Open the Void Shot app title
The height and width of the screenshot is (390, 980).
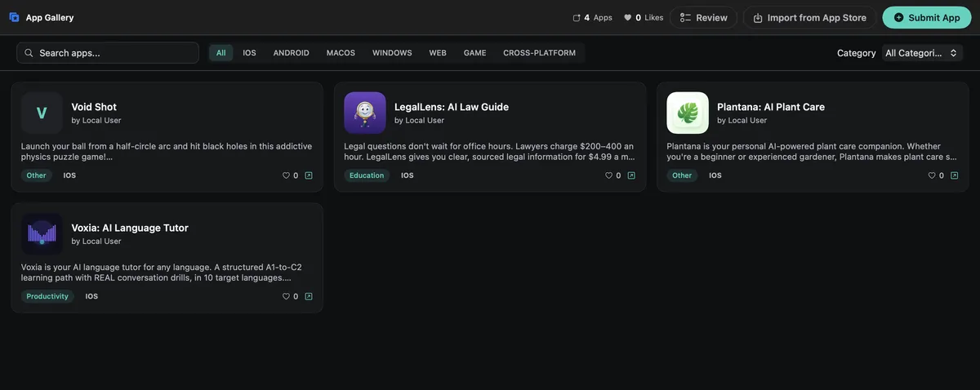point(94,107)
